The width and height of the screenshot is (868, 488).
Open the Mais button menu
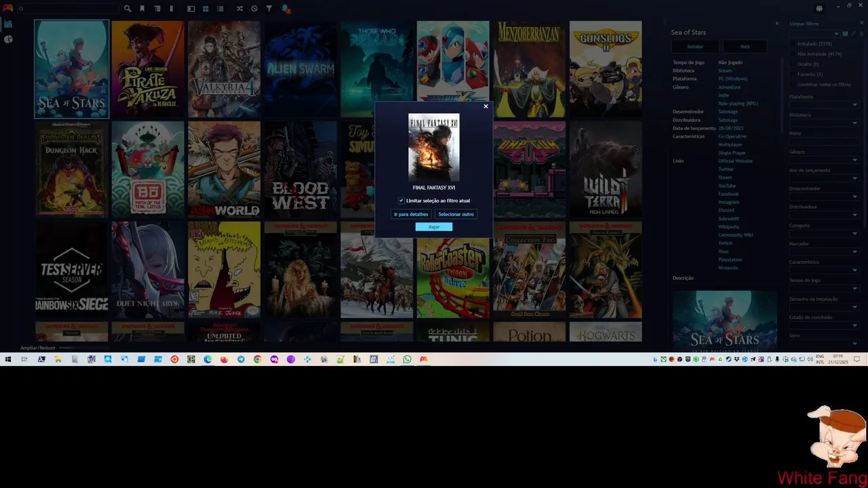pos(745,47)
